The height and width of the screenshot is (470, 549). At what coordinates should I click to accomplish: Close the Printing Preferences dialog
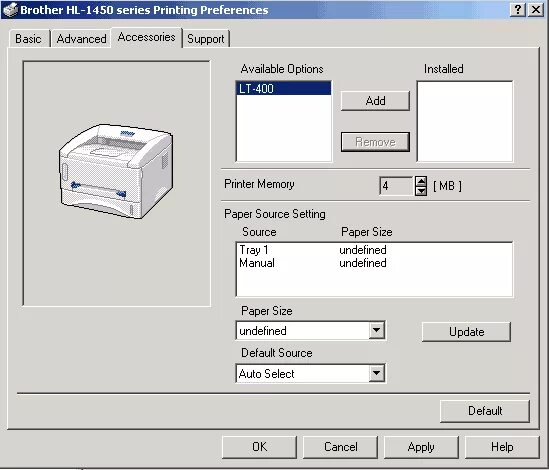click(536, 9)
